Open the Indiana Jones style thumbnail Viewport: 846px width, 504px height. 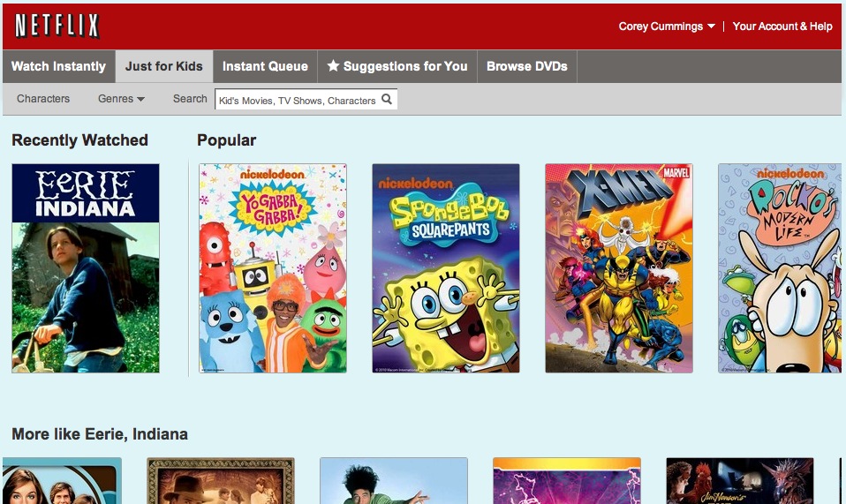point(221,481)
